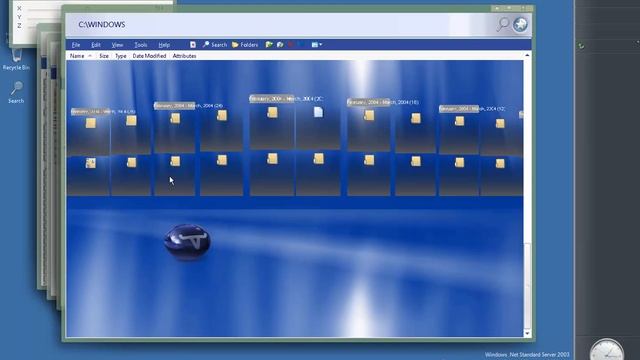Click the group header ending in (24)
This screenshot has height=360, width=640.
click(188, 106)
